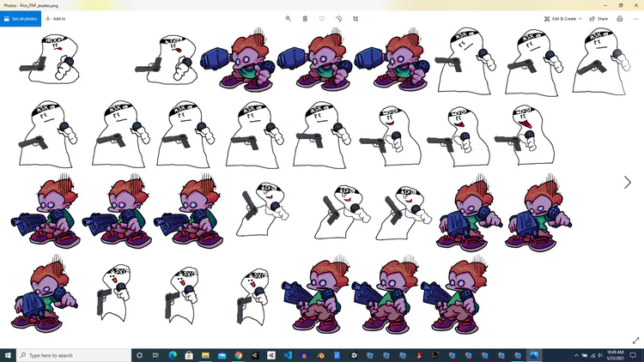
Task: Open the Windows Start menu
Action: tap(8, 355)
